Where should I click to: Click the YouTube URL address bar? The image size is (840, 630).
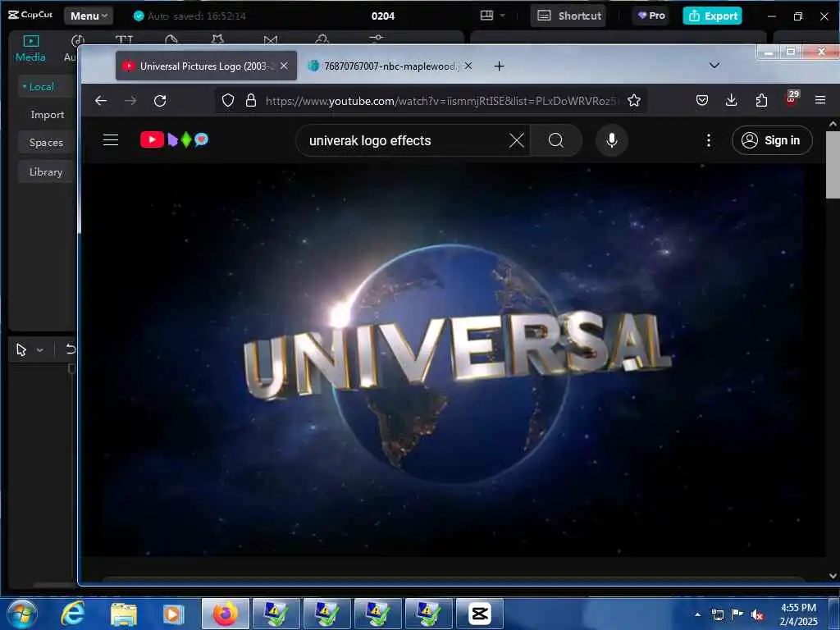pyautogui.click(x=442, y=101)
